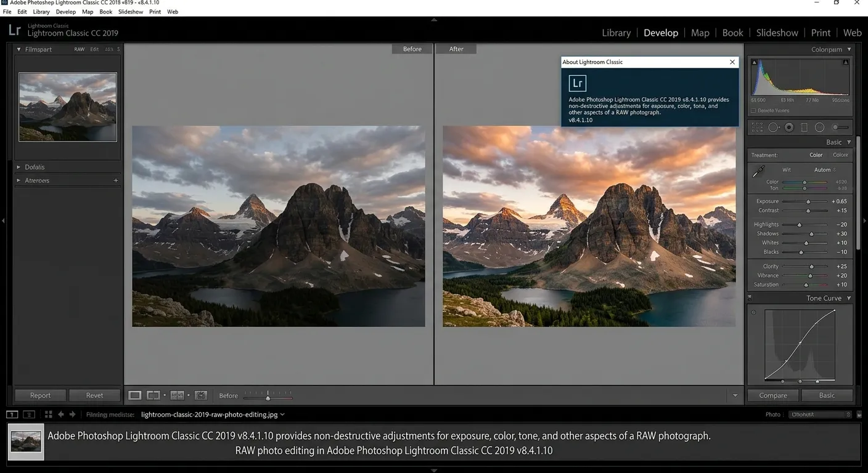The width and height of the screenshot is (868, 473).
Task: Switch to the Web module
Action: [x=853, y=33]
